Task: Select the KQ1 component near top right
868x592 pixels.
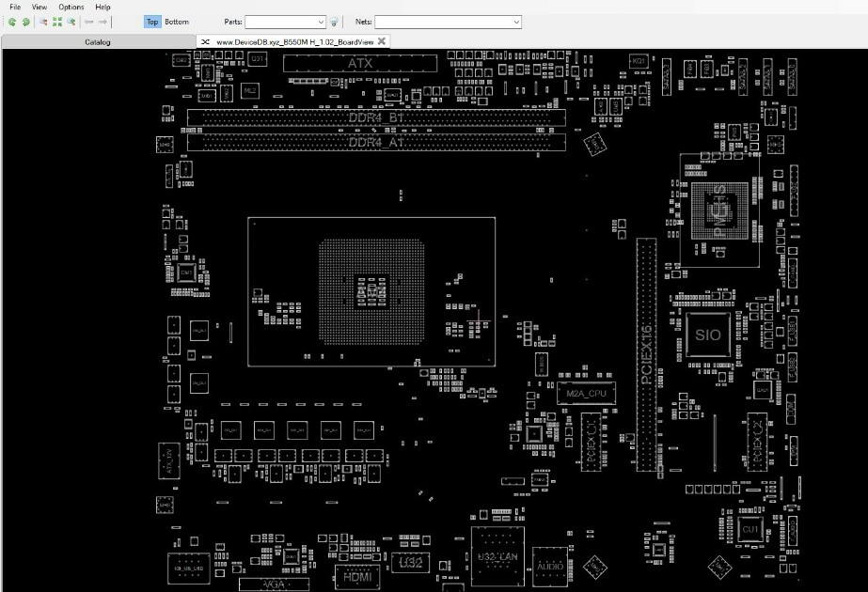Action: [639, 61]
